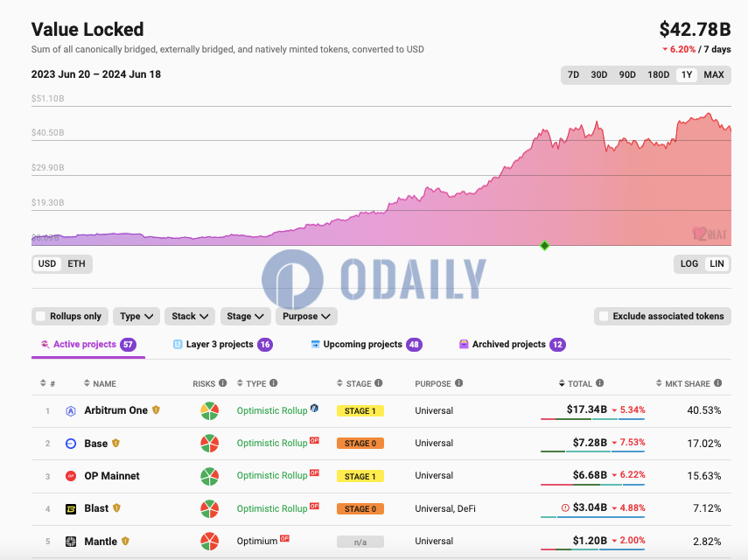Set chart scale to LIN
This screenshot has height=560, width=748.
(x=717, y=263)
